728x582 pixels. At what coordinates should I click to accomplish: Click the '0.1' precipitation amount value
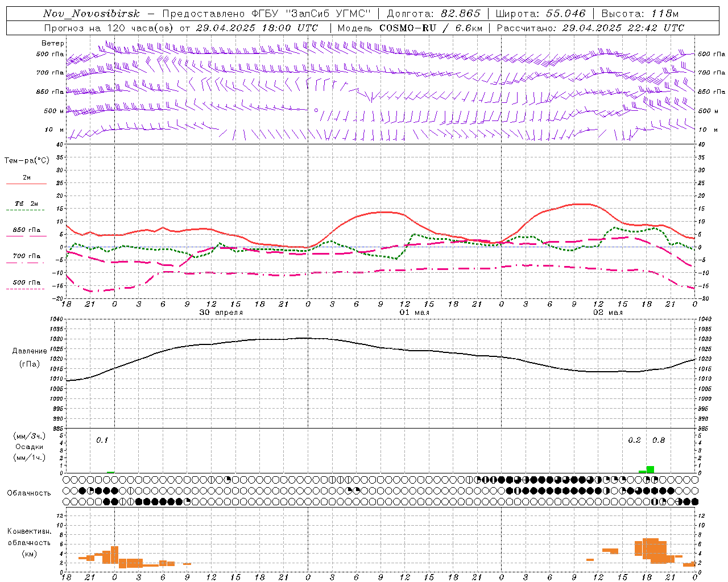tap(102, 440)
